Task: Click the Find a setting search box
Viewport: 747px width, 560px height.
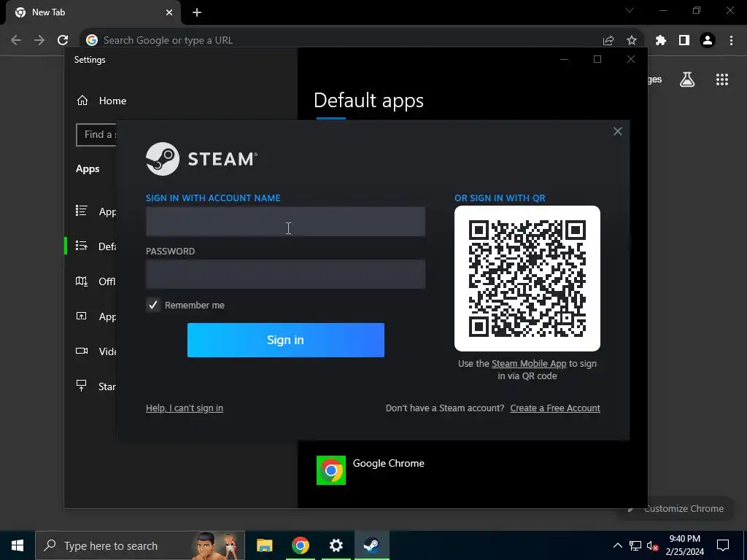Action: (96, 135)
